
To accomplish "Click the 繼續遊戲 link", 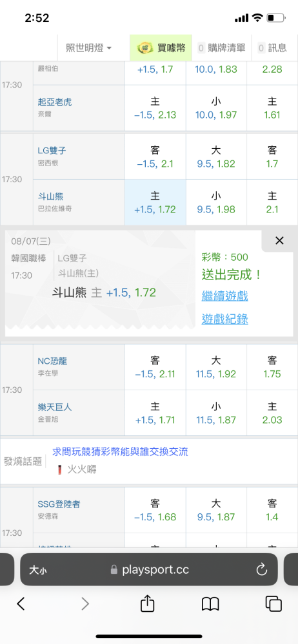I will tap(224, 296).
